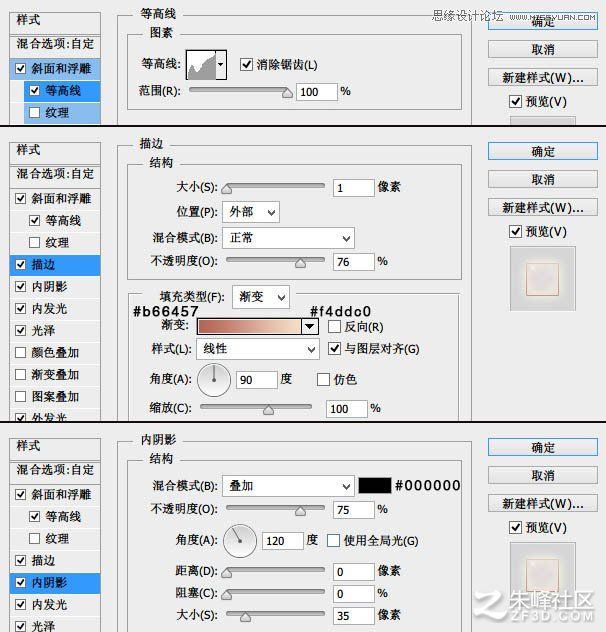
Task: Click 确定 button in the 内阴影 panel
Action: pyautogui.click(x=543, y=447)
